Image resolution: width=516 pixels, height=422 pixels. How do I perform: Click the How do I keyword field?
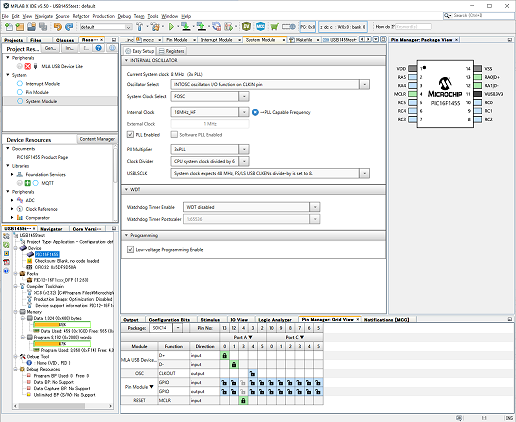413,26
